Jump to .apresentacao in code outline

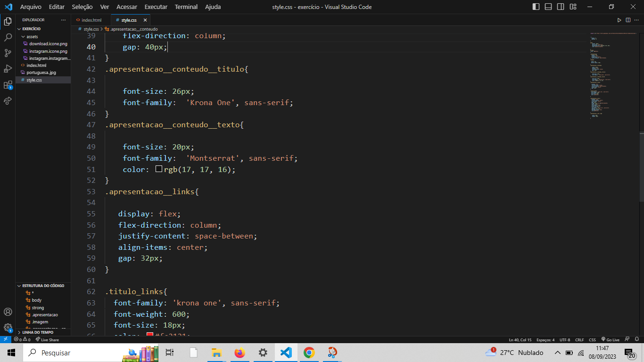(x=45, y=314)
